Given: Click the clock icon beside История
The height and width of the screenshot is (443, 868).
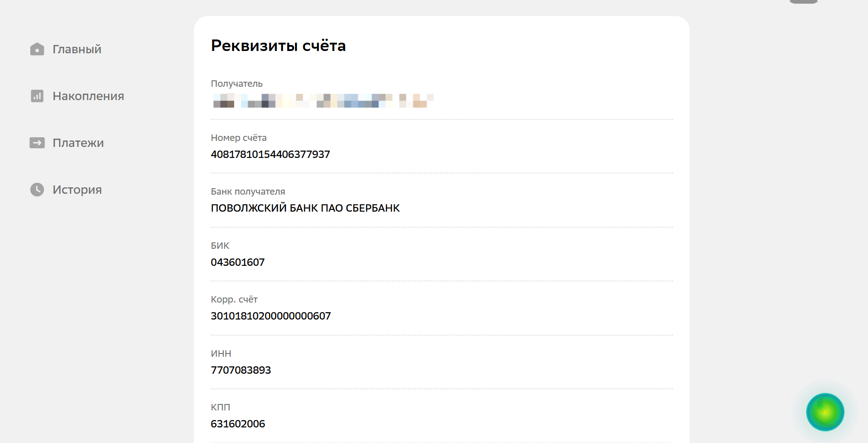Looking at the screenshot, I should pyautogui.click(x=37, y=190).
